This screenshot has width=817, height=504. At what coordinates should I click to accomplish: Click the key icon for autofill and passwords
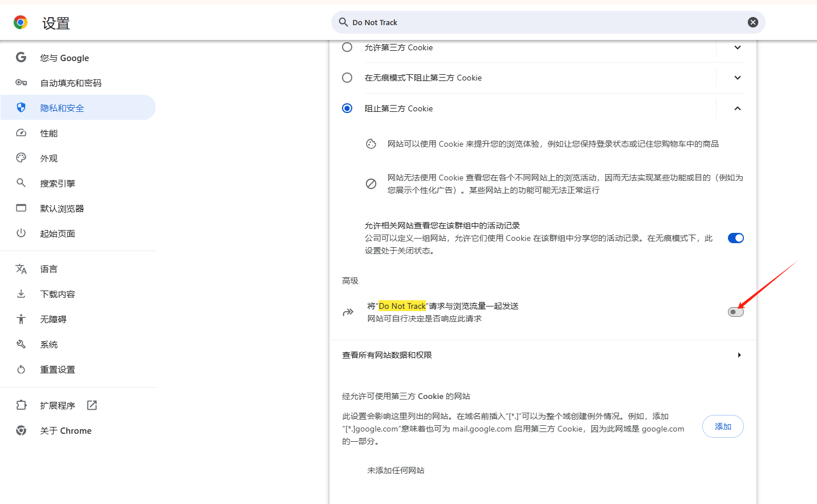point(21,83)
